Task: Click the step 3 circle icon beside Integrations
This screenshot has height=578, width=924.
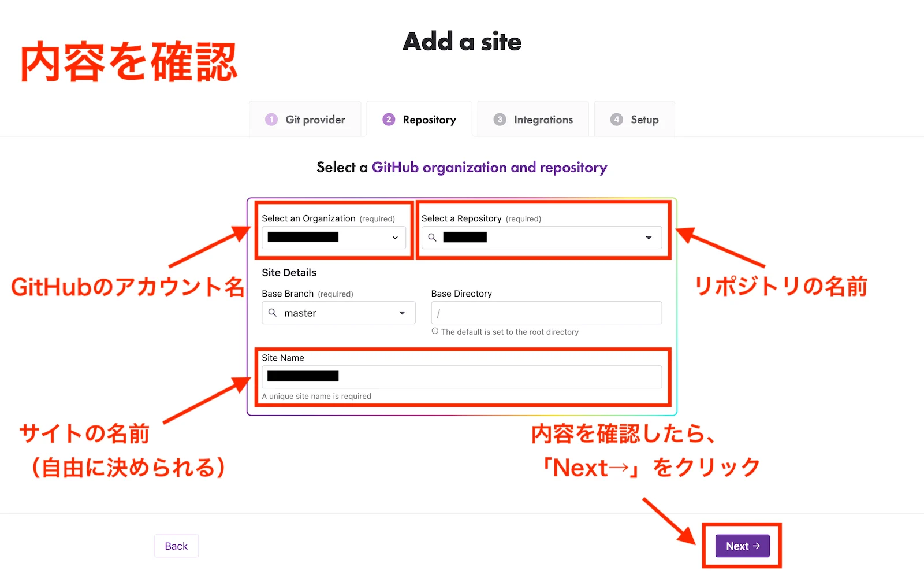Action: (x=500, y=119)
